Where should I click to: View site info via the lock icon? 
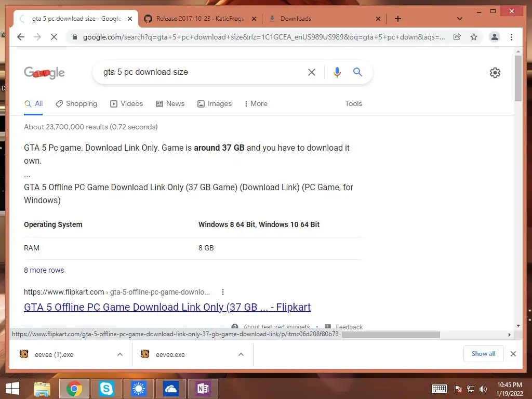pos(75,37)
